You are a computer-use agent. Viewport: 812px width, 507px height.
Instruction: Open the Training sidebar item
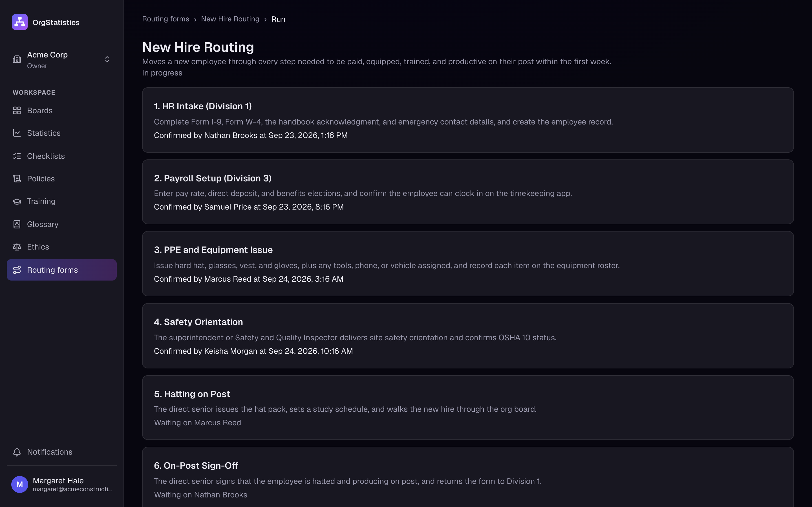pos(62,201)
